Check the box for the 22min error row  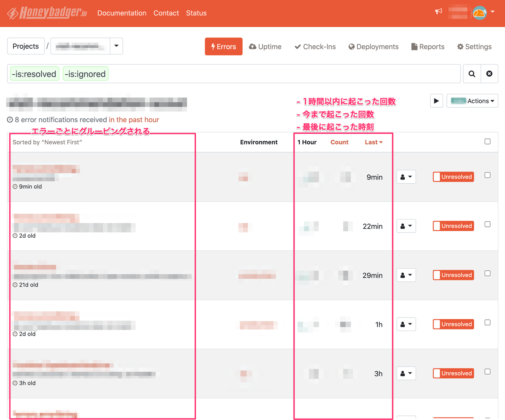point(487,224)
